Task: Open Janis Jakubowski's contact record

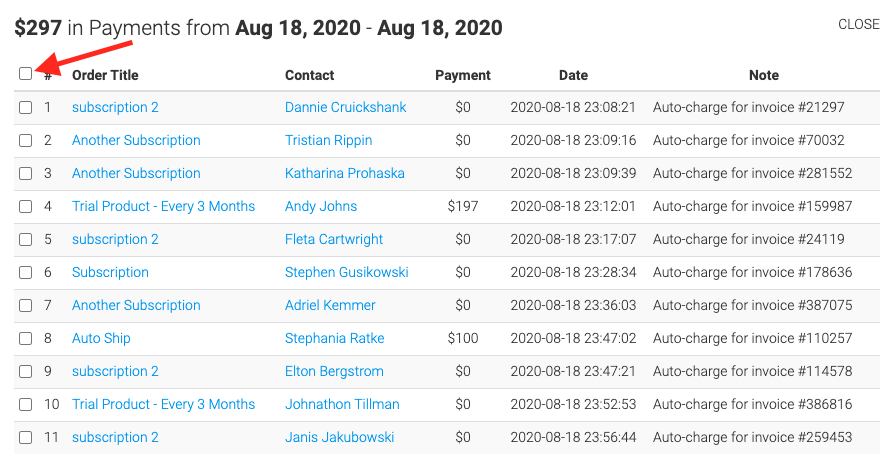Action: pyautogui.click(x=339, y=437)
